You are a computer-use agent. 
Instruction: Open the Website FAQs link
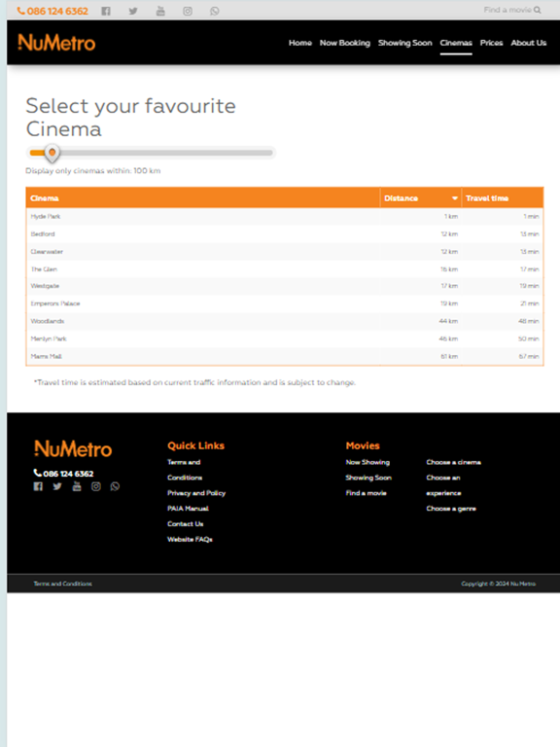pos(190,539)
